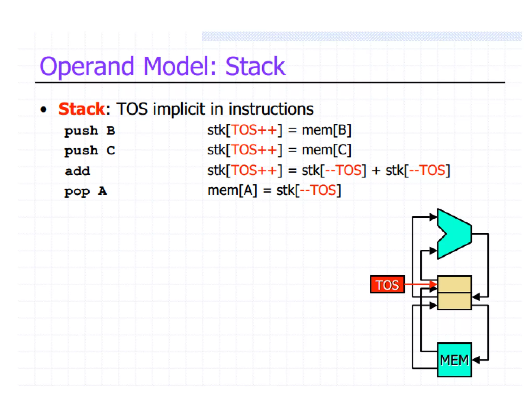The image size is (532, 399).
Task: Click the 'pop A' instruction text
Action: point(85,191)
